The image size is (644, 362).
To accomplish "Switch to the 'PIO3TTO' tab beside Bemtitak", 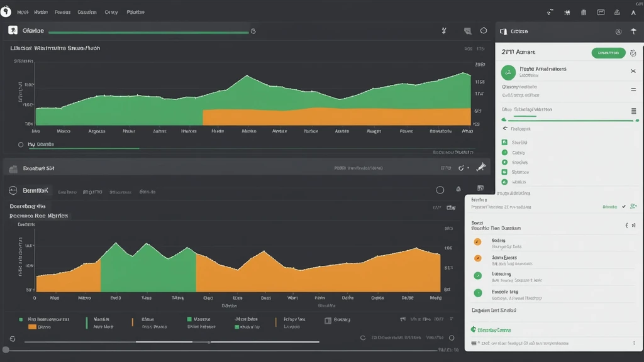I will [x=92, y=192].
